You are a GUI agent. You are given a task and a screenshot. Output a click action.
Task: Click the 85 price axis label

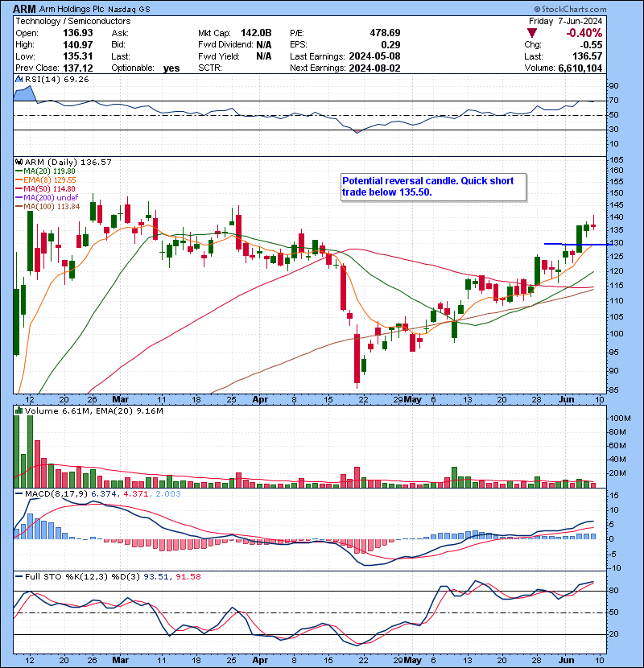click(614, 390)
